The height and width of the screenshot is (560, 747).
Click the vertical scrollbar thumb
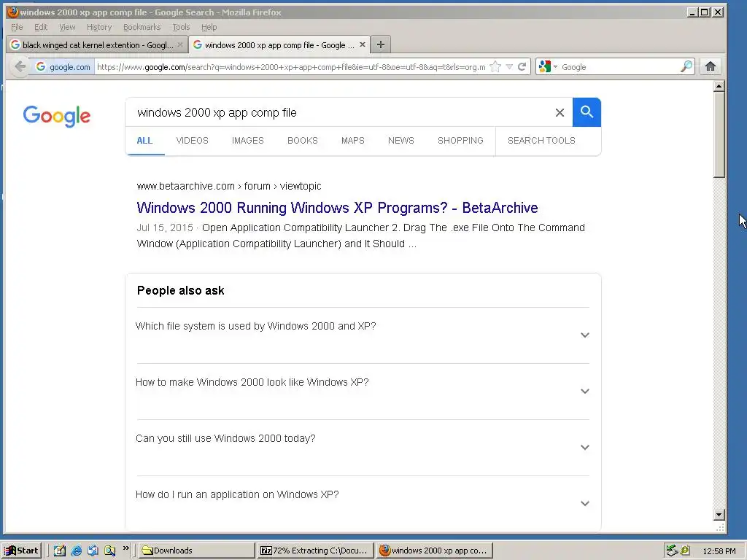pyautogui.click(x=719, y=135)
